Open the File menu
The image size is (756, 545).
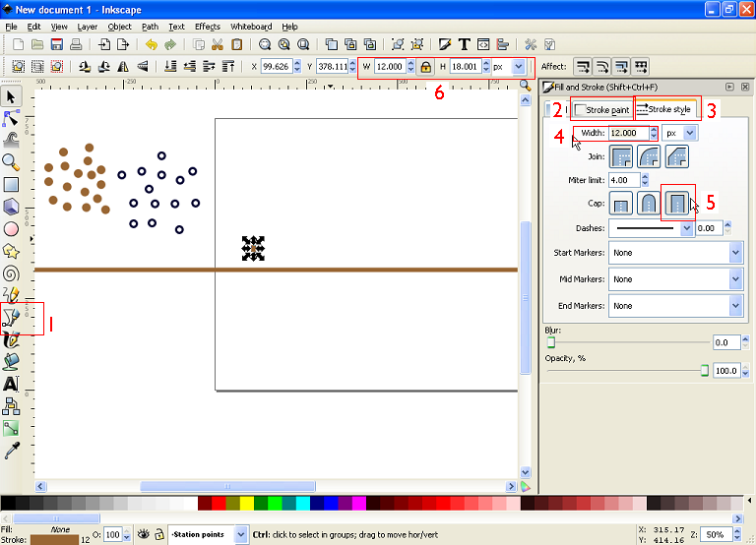click(x=11, y=27)
